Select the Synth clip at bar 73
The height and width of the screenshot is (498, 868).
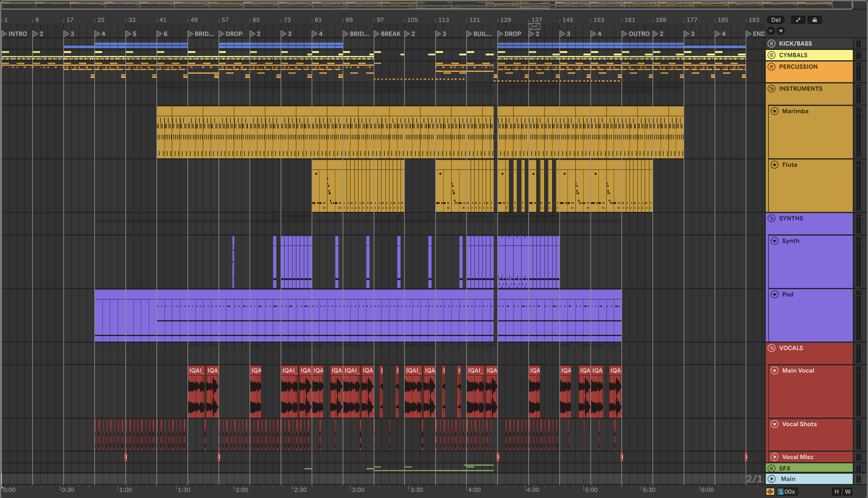click(296, 262)
